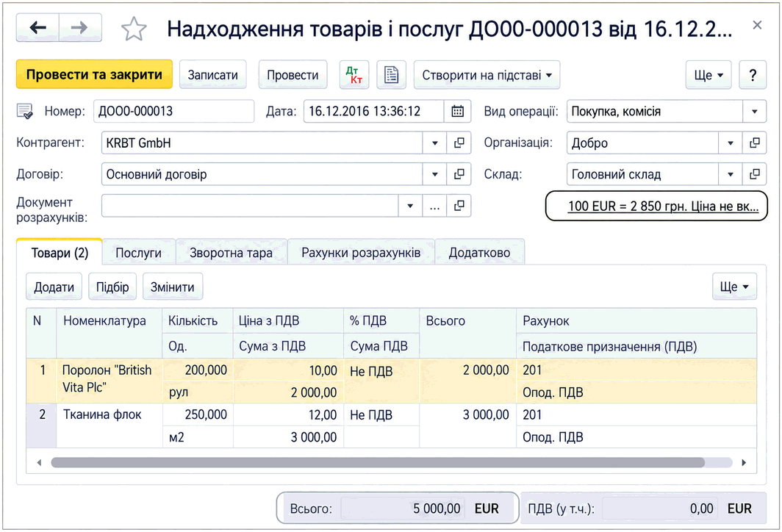
Task: Click Рахунок column header
Action: pos(636,320)
